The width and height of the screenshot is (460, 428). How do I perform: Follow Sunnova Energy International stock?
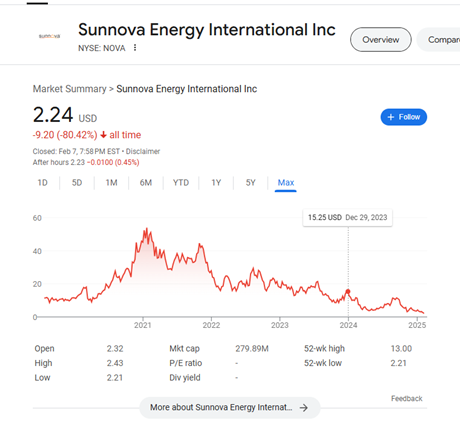[404, 117]
